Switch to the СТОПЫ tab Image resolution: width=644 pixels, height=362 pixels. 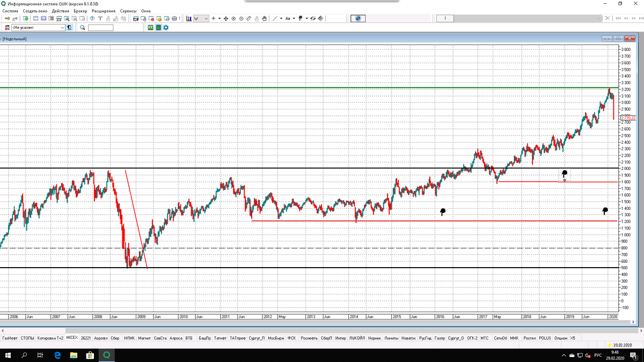point(28,338)
